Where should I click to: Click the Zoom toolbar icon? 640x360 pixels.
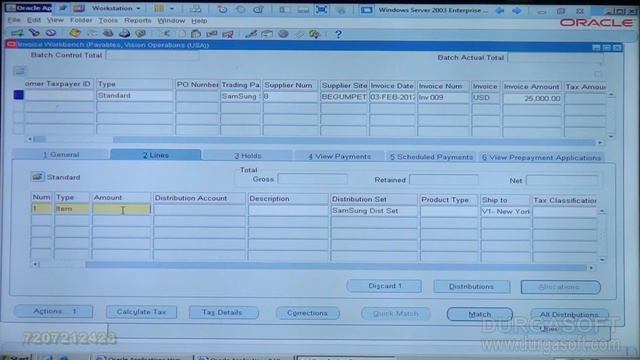pyautogui.click(x=267, y=34)
